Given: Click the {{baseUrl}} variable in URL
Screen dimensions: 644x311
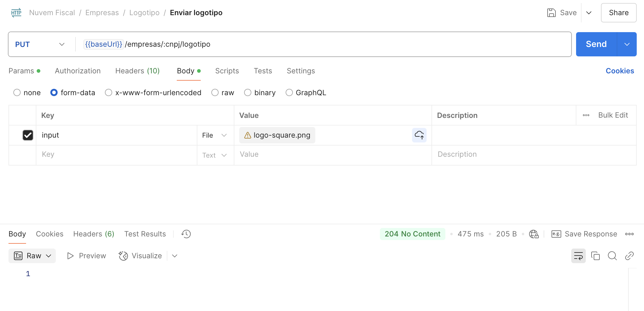Looking at the screenshot, I should click(x=103, y=44).
